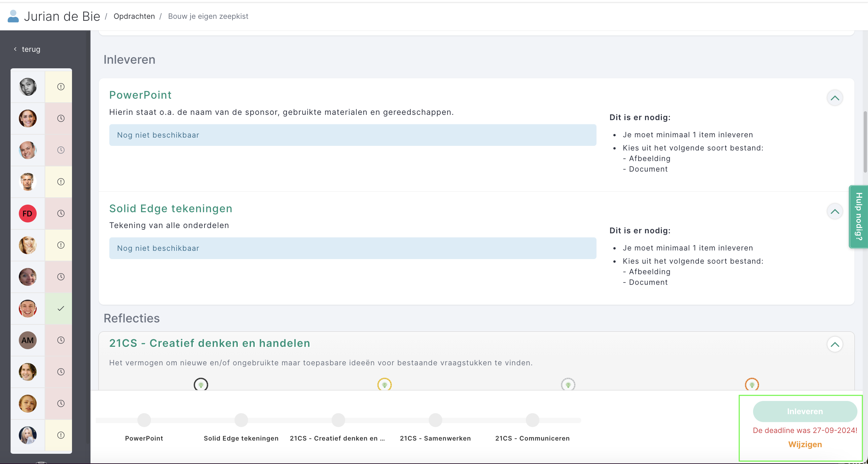
Task: Click the deadline was 27-09-2024 warning text
Action: (805, 430)
